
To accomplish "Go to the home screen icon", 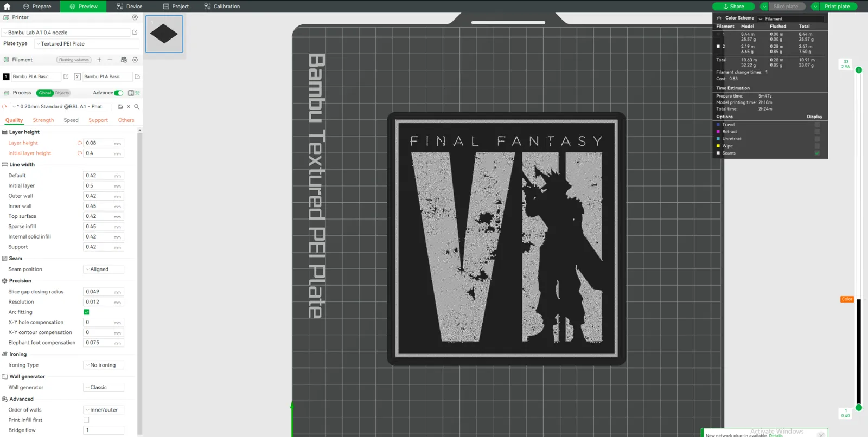I will coord(7,7).
